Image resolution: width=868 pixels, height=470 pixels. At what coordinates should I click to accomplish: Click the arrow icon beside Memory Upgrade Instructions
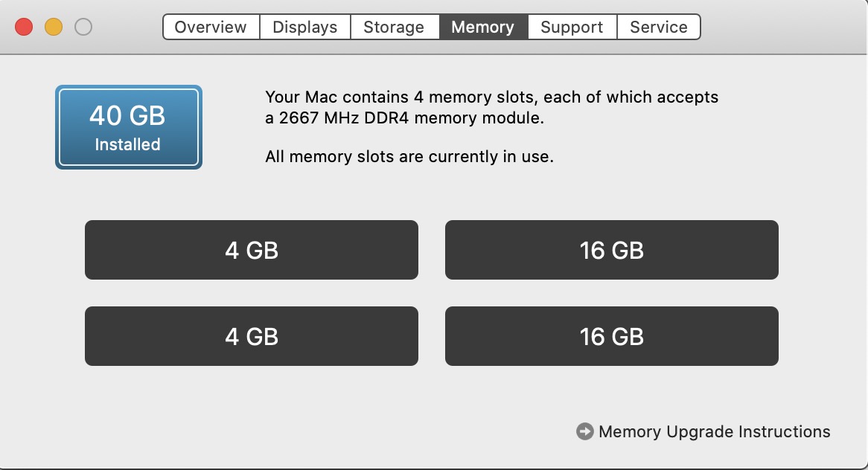tap(585, 431)
